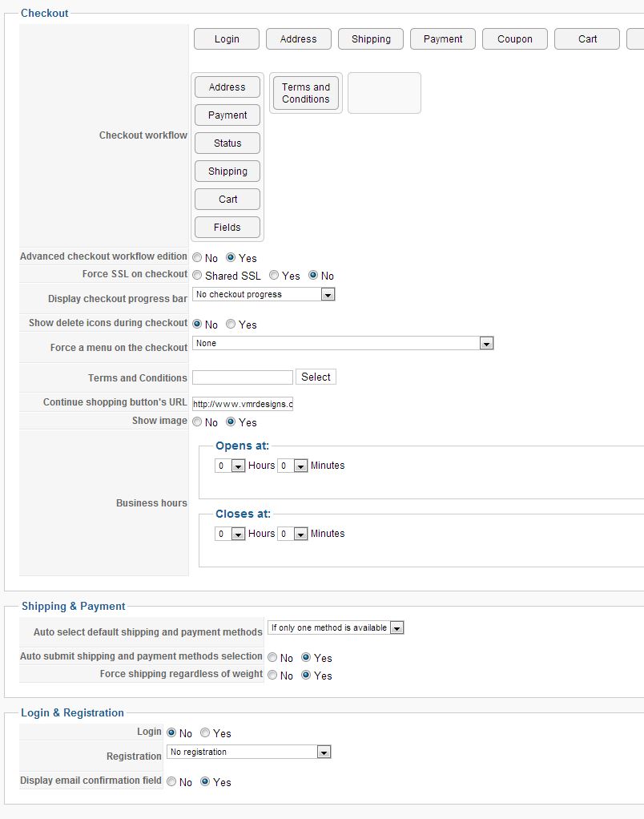
Task: Click the Fields block in workflow column
Action: (x=227, y=228)
